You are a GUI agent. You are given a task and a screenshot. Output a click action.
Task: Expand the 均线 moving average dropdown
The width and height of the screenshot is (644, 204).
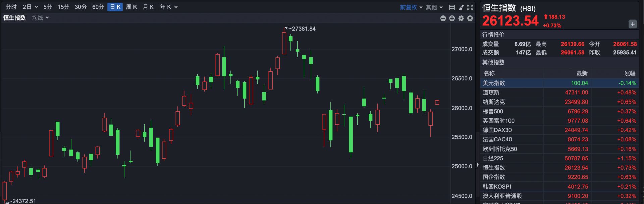click(x=40, y=18)
